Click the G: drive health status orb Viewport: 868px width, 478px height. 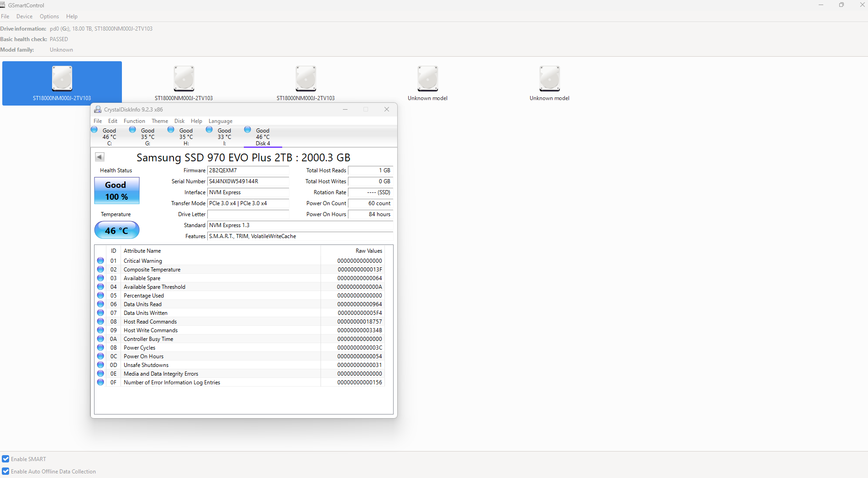[133, 130]
